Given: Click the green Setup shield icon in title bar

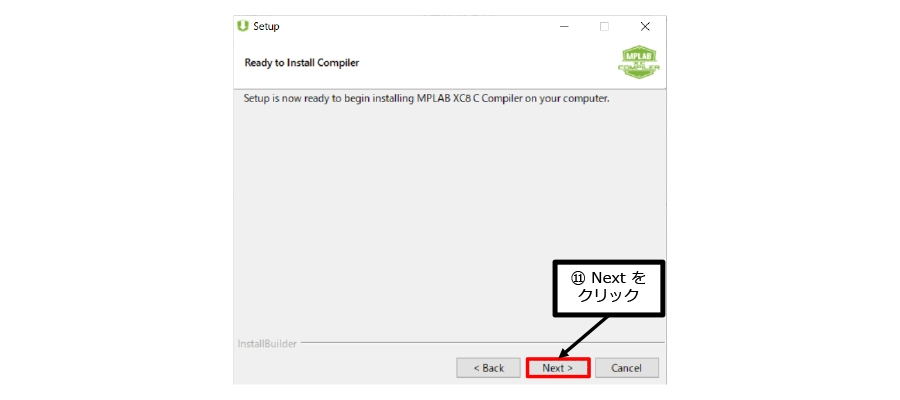Looking at the screenshot, I should (x=243, y=26).
